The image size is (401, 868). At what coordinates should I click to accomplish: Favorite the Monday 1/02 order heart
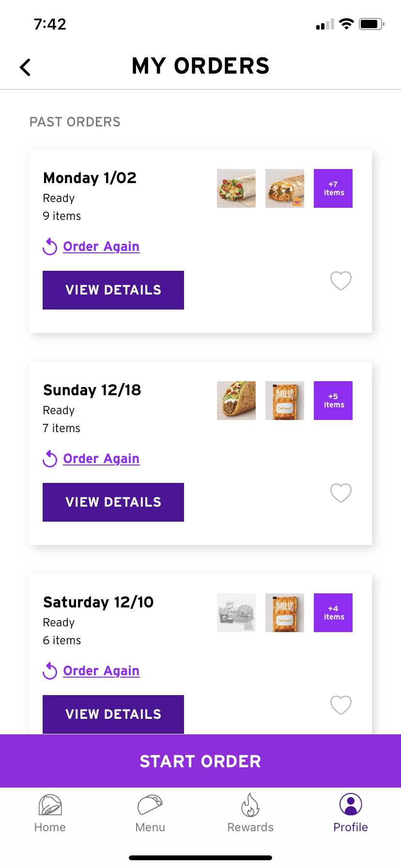pos(341,280)
